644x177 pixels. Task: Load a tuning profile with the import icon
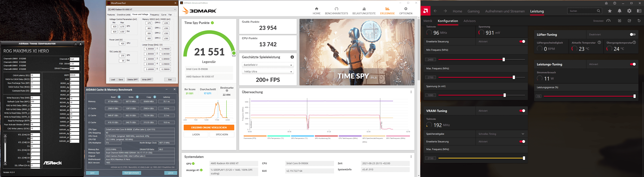click(620, 21)
